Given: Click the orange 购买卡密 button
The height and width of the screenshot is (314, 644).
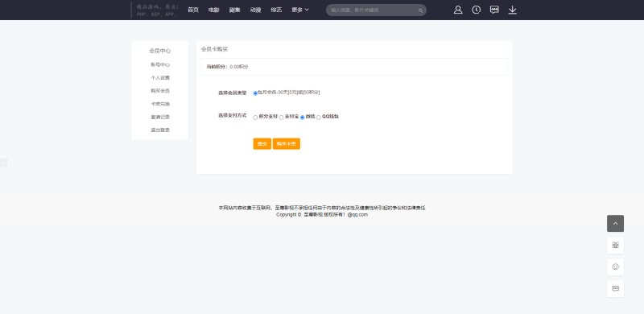Looking at the screenshot, I should tap(287, 144).
